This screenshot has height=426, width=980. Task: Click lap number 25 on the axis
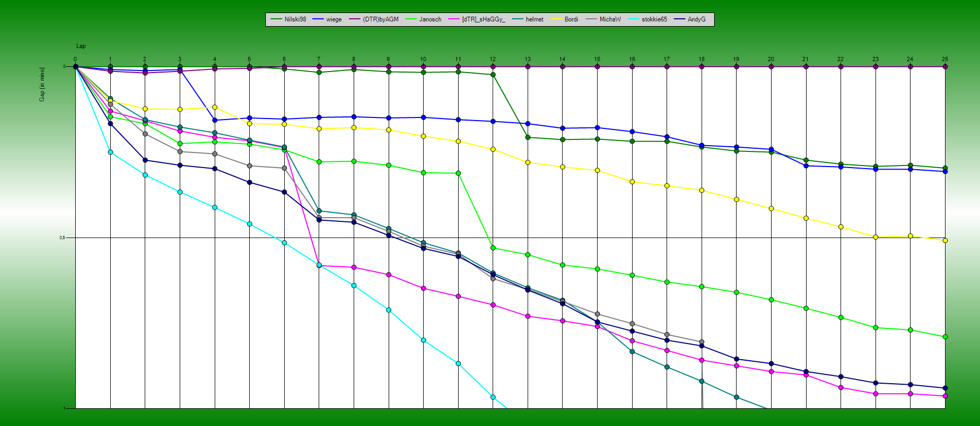pos(945,60)
